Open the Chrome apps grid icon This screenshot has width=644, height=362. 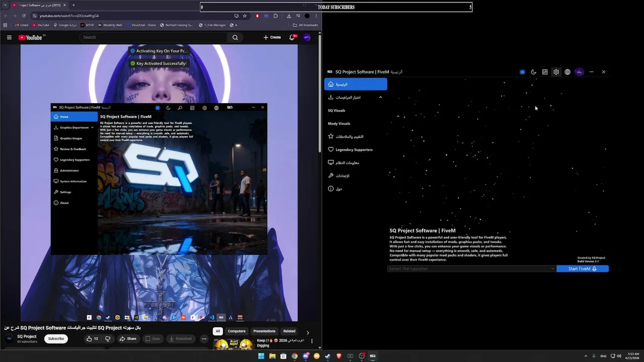click(6, 25)
